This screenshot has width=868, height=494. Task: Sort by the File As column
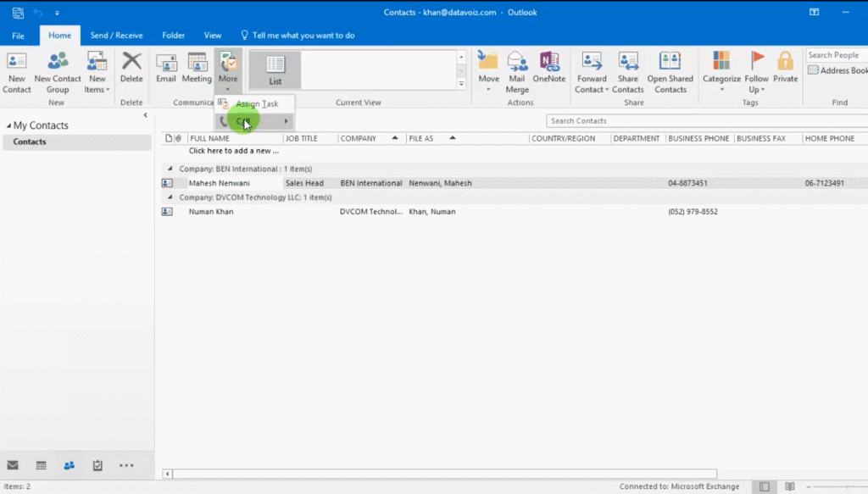coord(467,138)
